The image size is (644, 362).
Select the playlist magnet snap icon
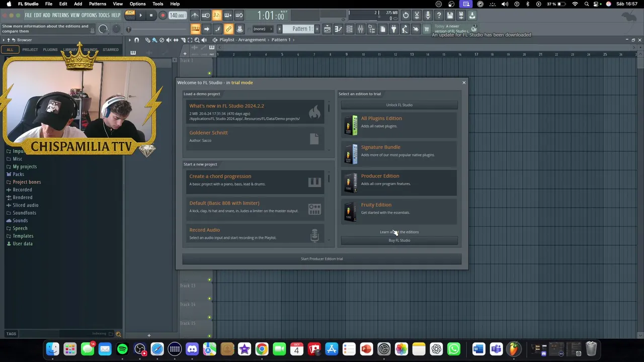pos(136,40)
